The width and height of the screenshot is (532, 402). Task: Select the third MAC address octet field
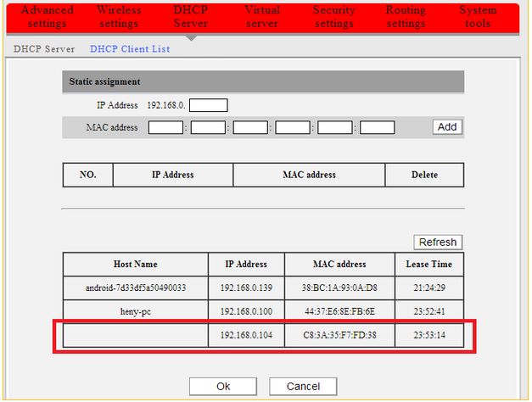250,127
